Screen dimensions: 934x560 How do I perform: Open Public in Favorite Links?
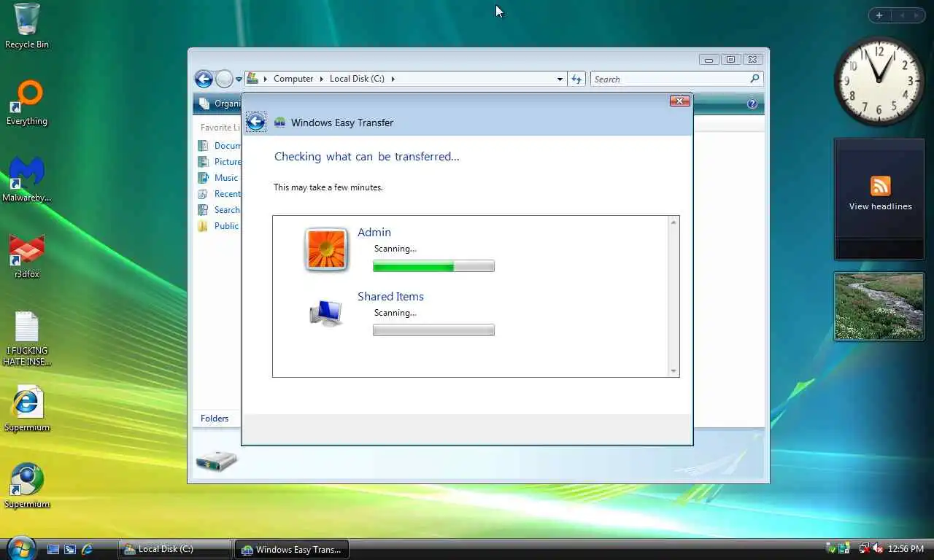(x=218, y=226)
